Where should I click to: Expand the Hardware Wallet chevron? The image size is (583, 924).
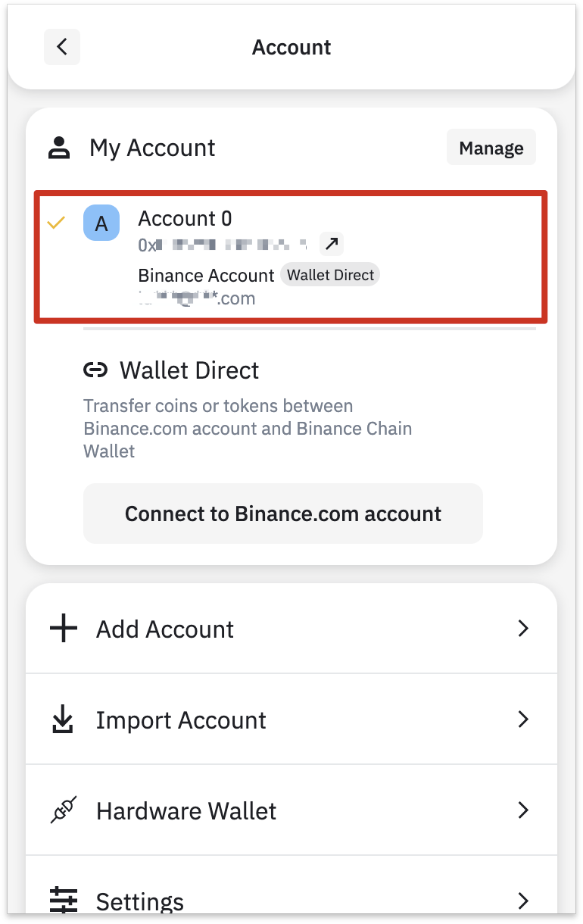point(522,810)
